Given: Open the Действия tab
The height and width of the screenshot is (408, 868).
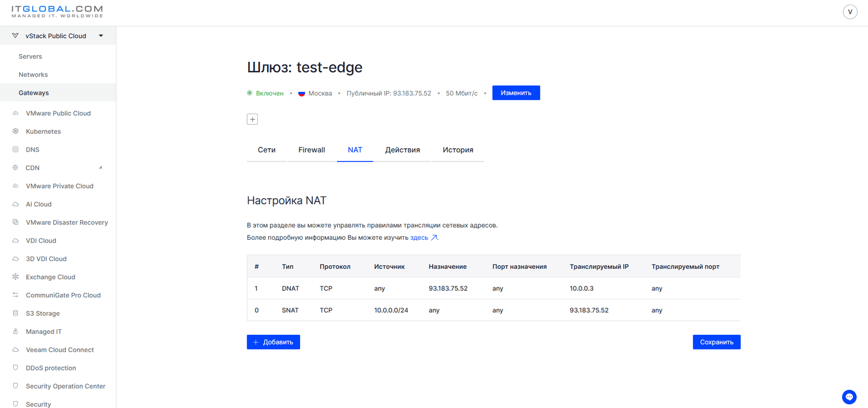Looking at the screenshot, I should (402, 150).
